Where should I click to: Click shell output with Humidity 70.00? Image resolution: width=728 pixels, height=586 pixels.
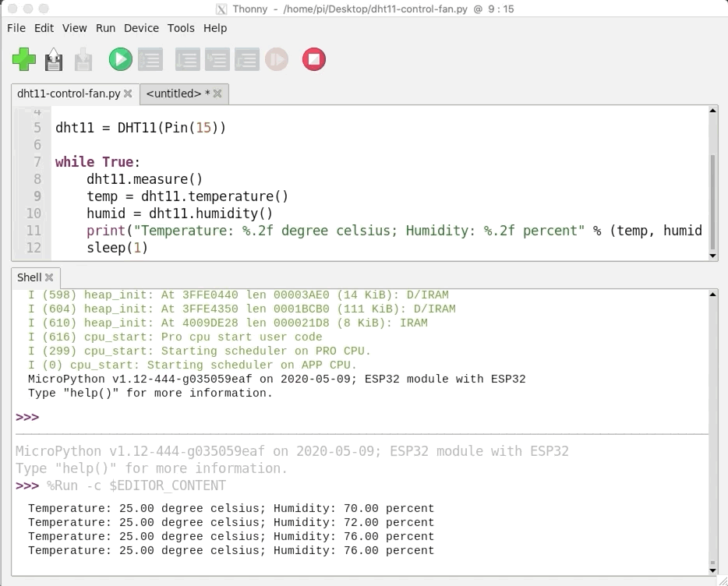[x=231, y=508]
